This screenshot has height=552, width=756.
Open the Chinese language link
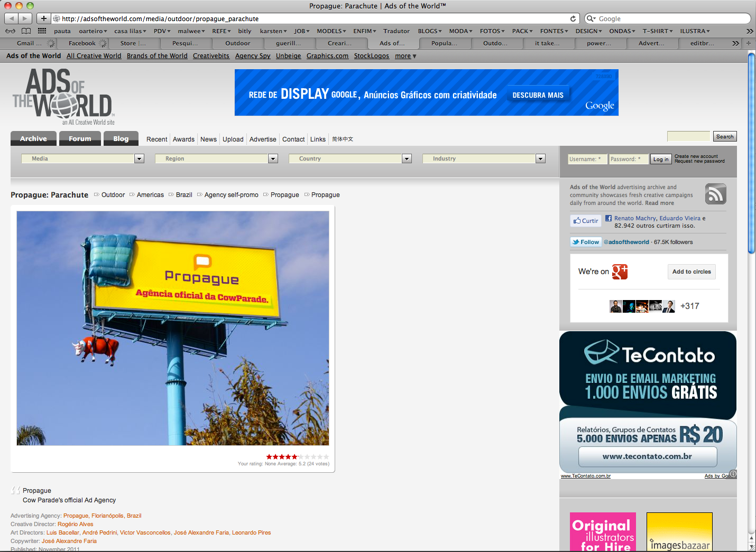click(x=343, y=139)
